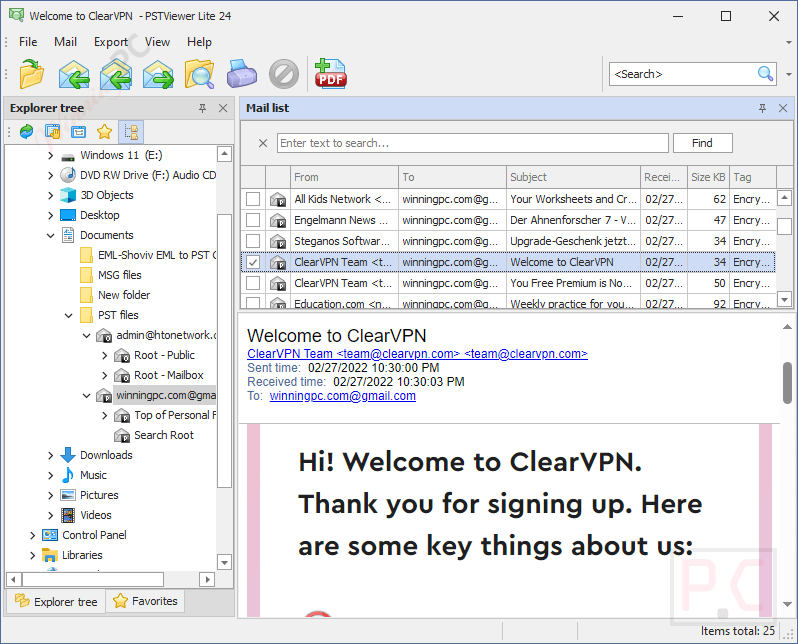Close the Explorer tree panel
This screenshot has width=798, height=644.
[x=223, y=108]
